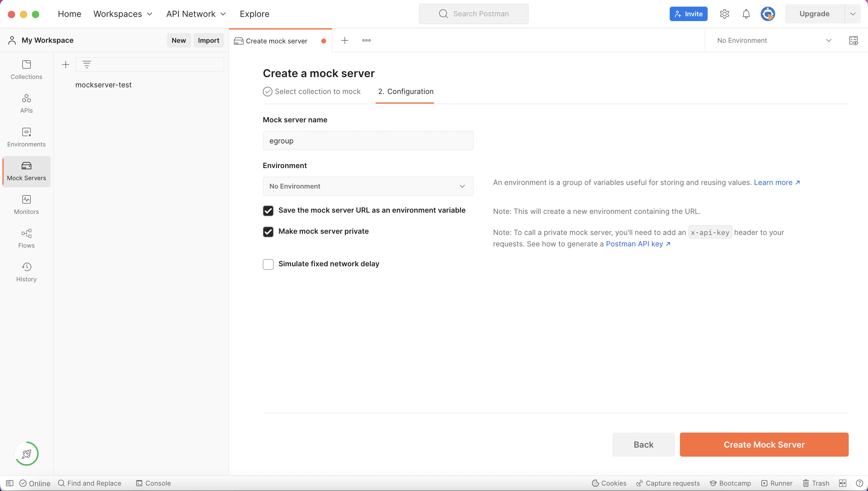868x491 pixels.
Task: Select the Environments sidebar icon
Action: [26, 137]
